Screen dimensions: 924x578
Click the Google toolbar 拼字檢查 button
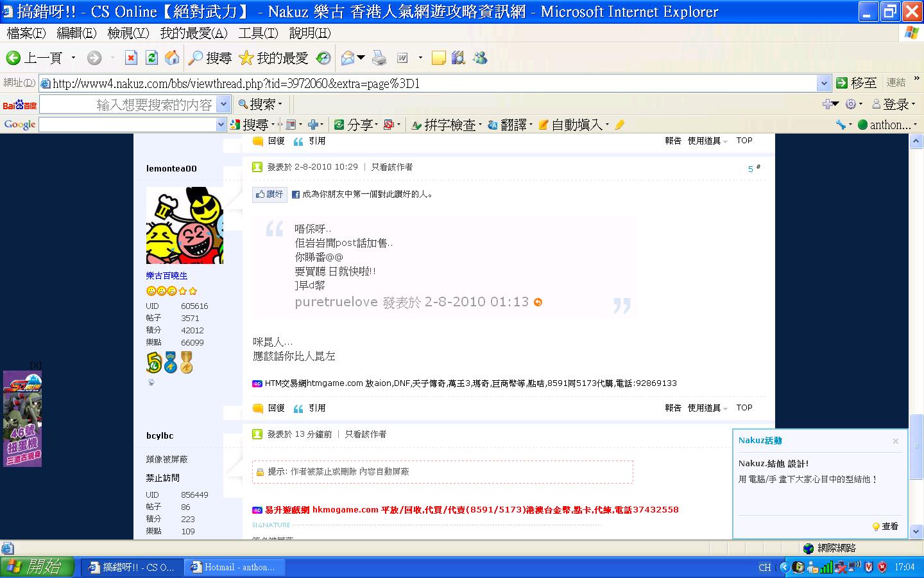(445, 125)
